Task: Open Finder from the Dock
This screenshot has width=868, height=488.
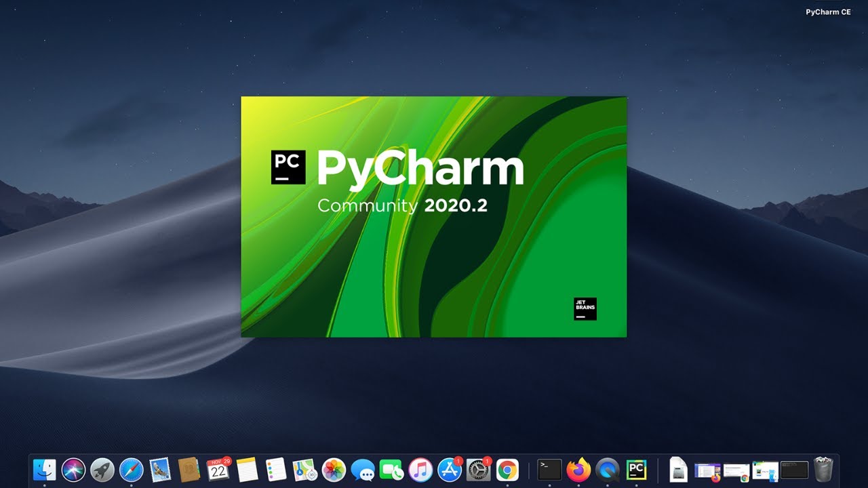Action: click(45, 469)
